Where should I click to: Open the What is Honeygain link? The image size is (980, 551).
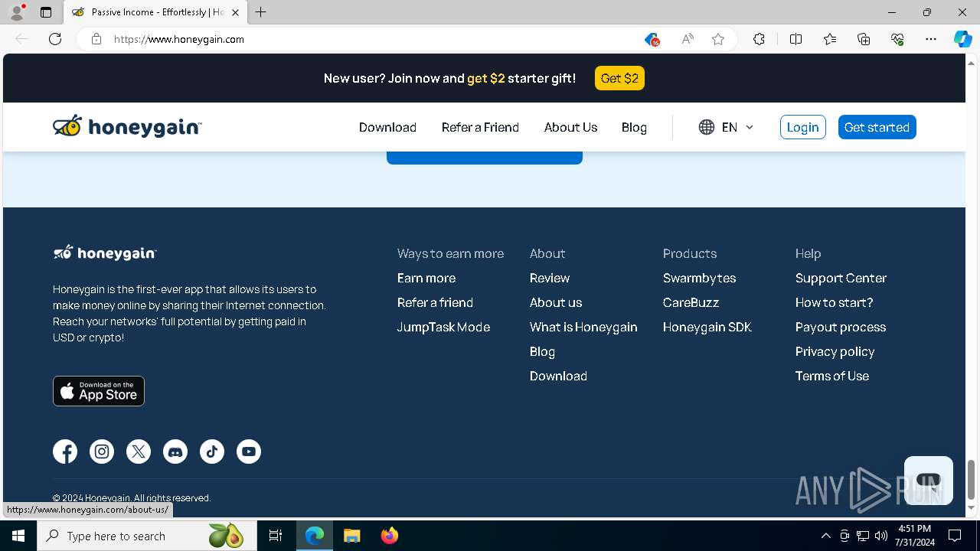[583, 327]
